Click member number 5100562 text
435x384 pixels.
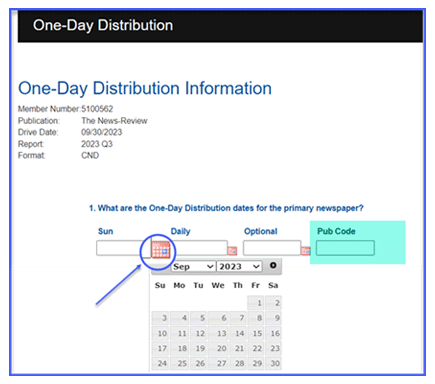(97, 109)
